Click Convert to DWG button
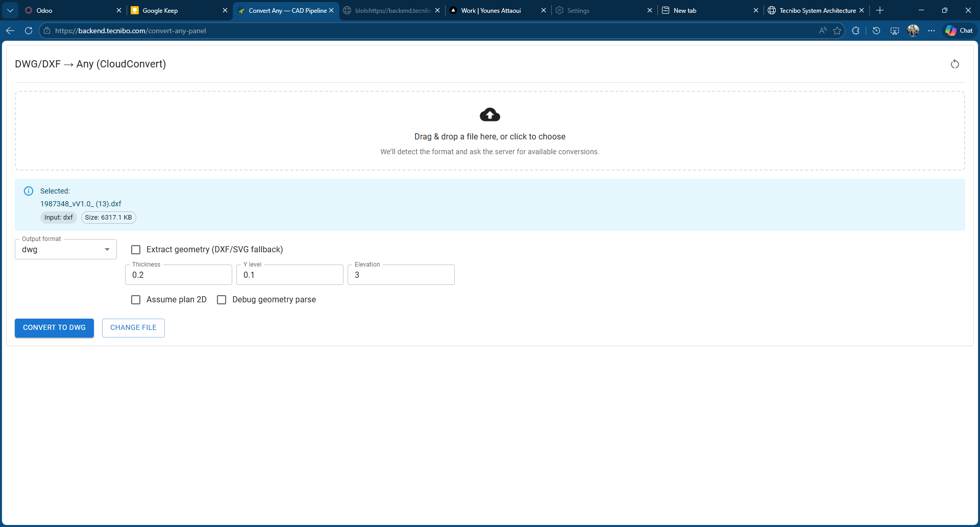Screen dimensions: 980x527 [54, 328]
